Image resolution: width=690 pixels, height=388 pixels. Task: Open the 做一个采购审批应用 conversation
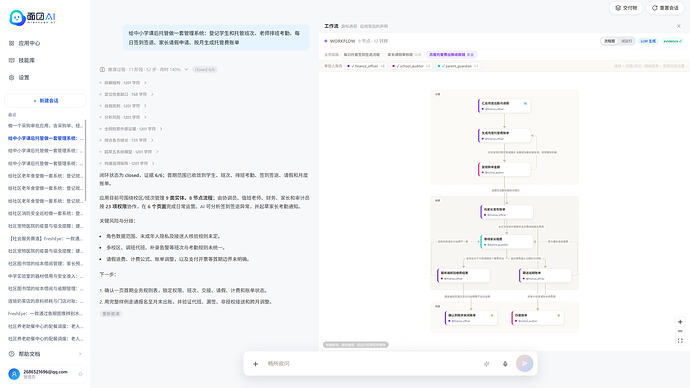coord(45,126)
